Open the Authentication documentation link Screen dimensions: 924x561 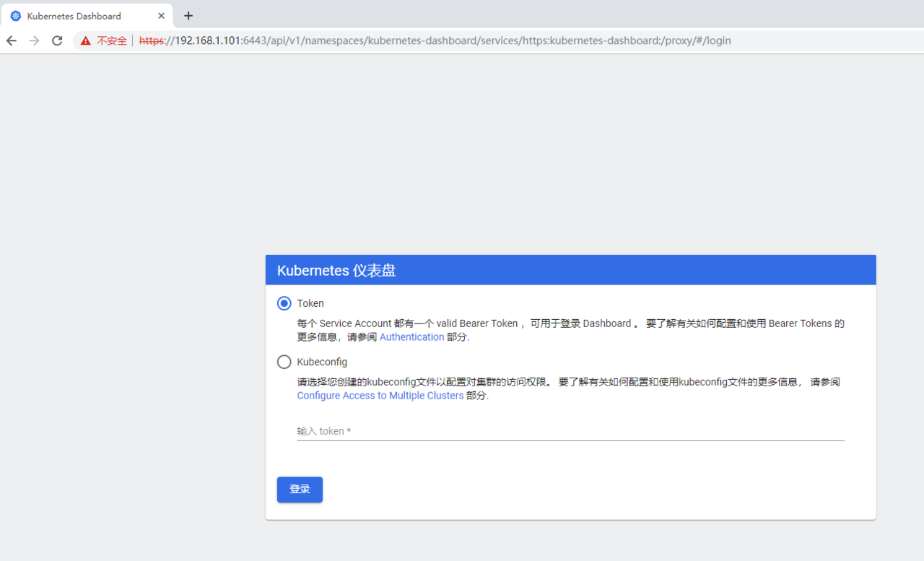pyautogui.click(x=411, y=337)
